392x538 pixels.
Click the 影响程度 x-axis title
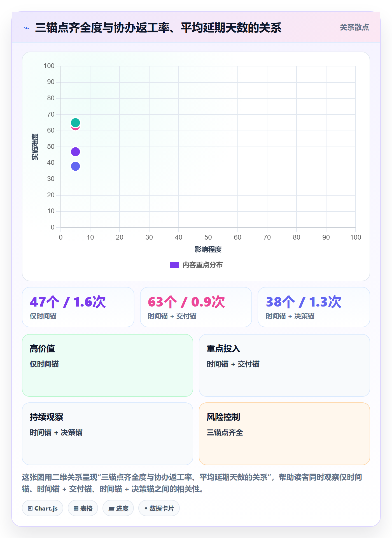[208, 249]
